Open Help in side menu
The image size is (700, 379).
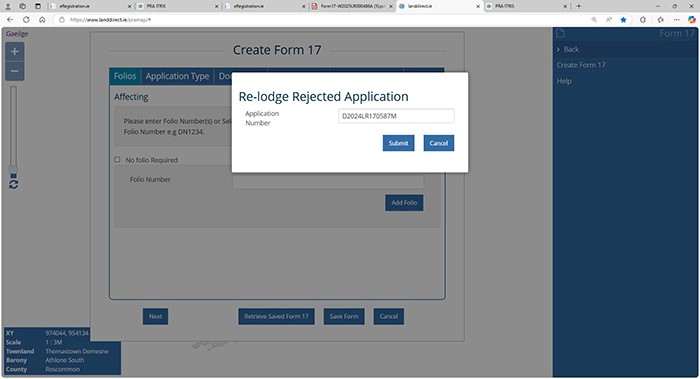coord(564,81)
